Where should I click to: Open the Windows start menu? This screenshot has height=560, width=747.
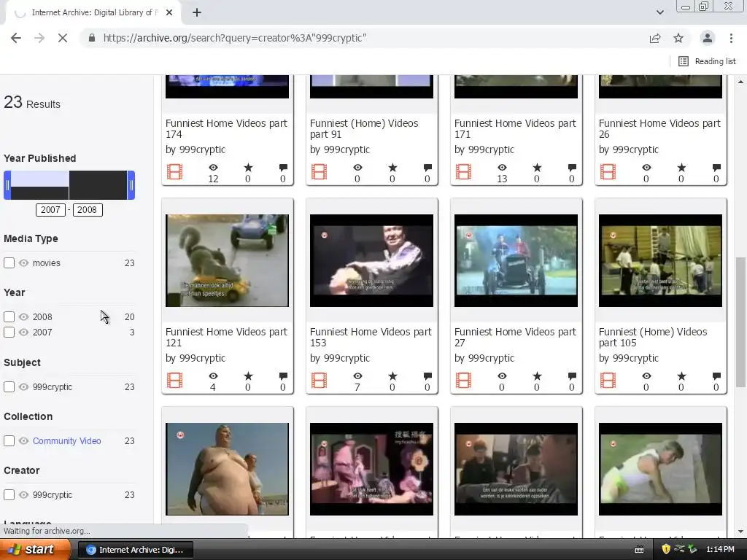(36, 550)
